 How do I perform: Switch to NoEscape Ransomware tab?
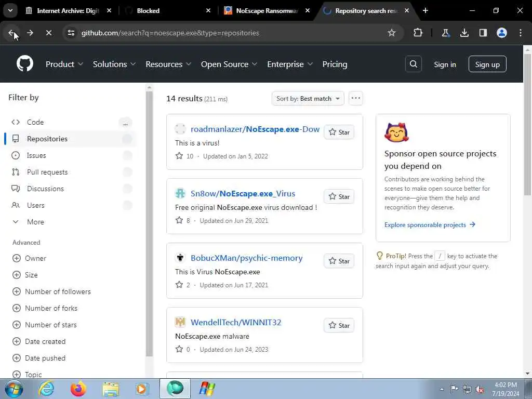pos(267,11)
